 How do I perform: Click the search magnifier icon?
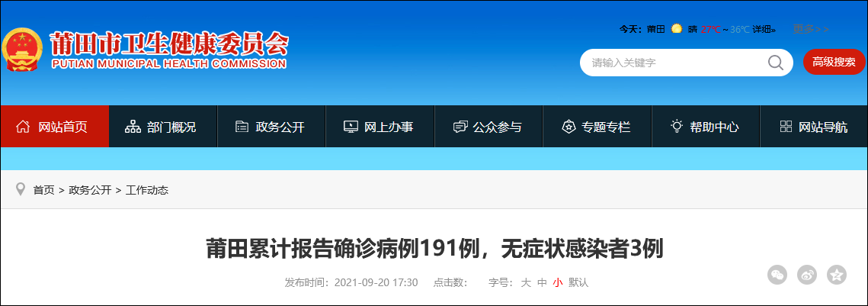tap(776, 63)
